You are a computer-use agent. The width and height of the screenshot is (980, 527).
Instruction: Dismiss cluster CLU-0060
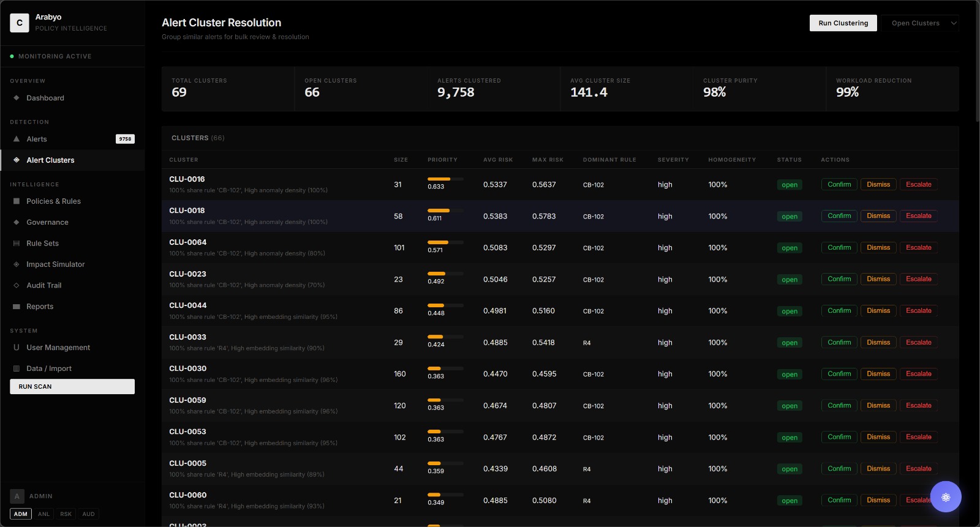pos(878,500)
